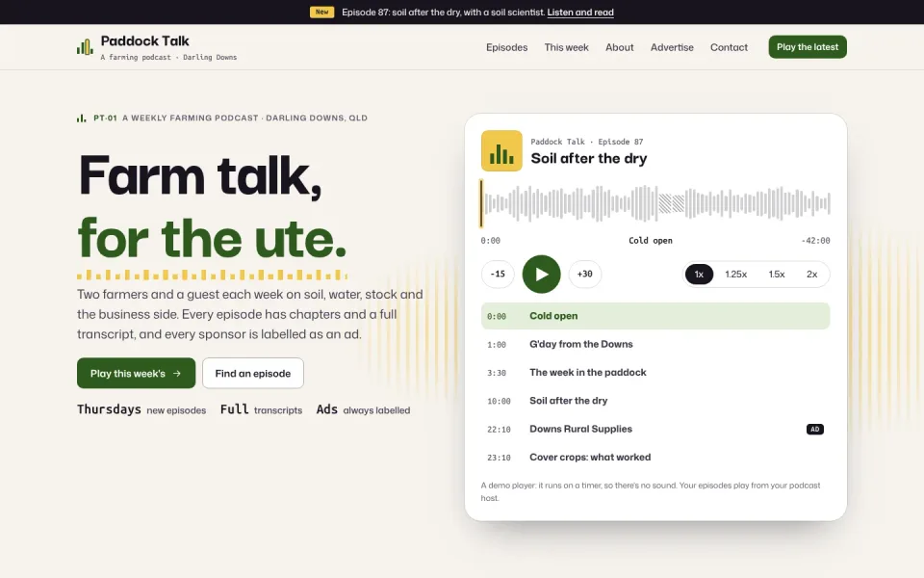Click Play this week's button
Screen dimensions: 924x578
(136, 374)
